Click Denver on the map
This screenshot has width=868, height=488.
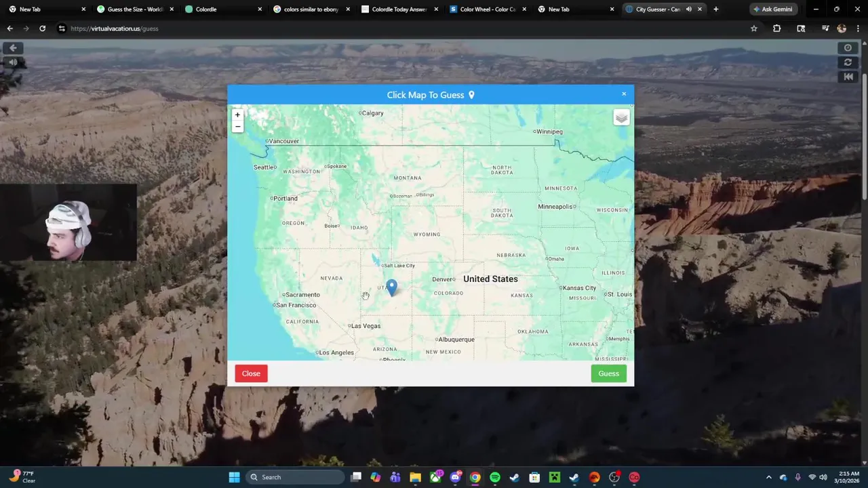click(x=443, y=279)
